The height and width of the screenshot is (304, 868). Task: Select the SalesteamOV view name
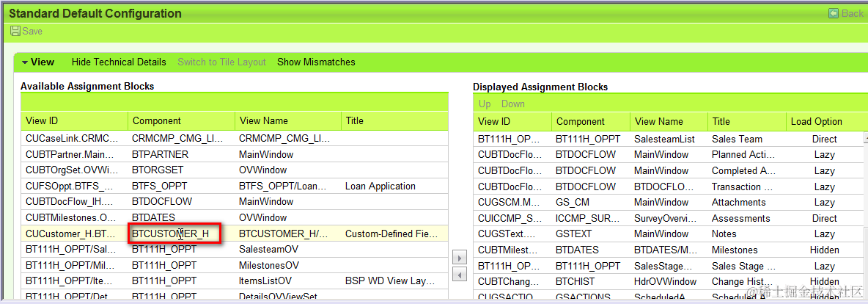pyautogui.click(x=287, y=249)
